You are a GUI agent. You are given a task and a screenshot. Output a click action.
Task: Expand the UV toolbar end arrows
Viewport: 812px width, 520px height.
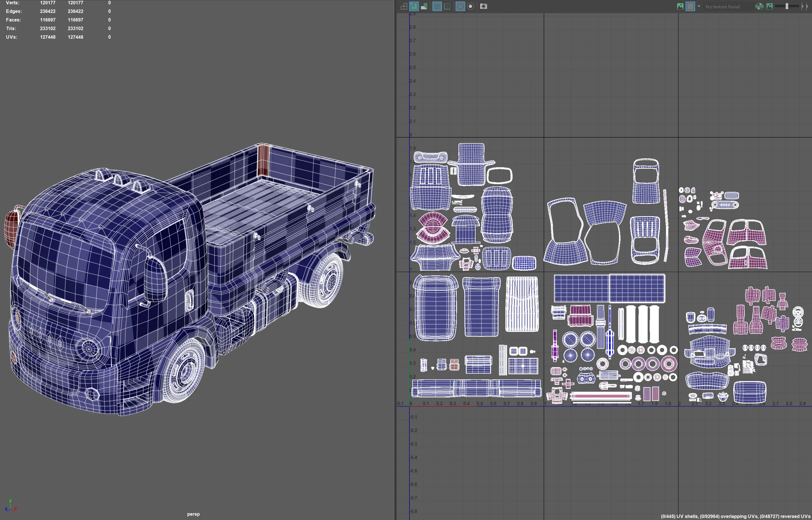[805, 6]
